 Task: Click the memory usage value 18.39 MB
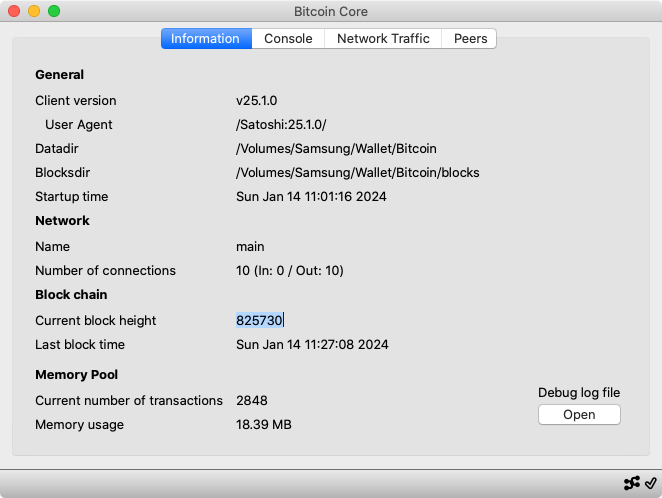[264, 425]
